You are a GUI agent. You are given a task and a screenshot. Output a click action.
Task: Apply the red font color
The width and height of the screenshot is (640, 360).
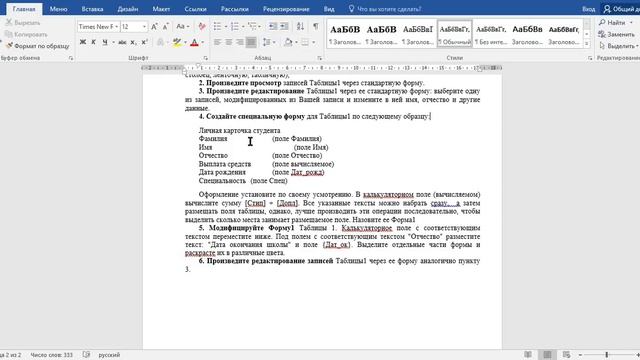pyautogui.click(x=194, y=42)
